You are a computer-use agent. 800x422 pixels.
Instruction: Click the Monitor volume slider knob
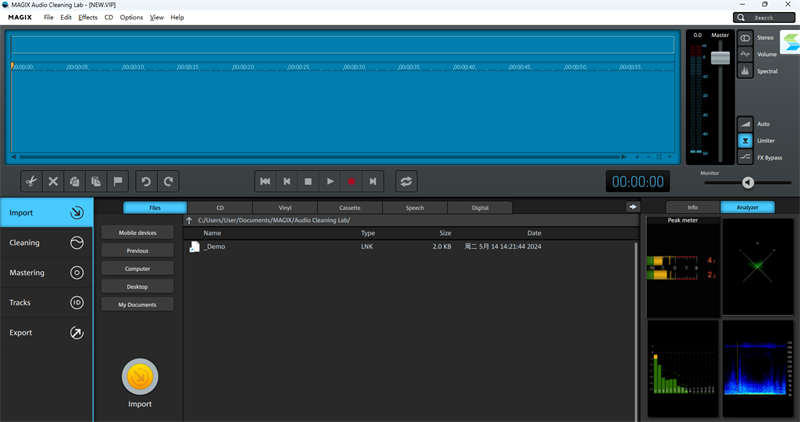[x=748, y=182]
